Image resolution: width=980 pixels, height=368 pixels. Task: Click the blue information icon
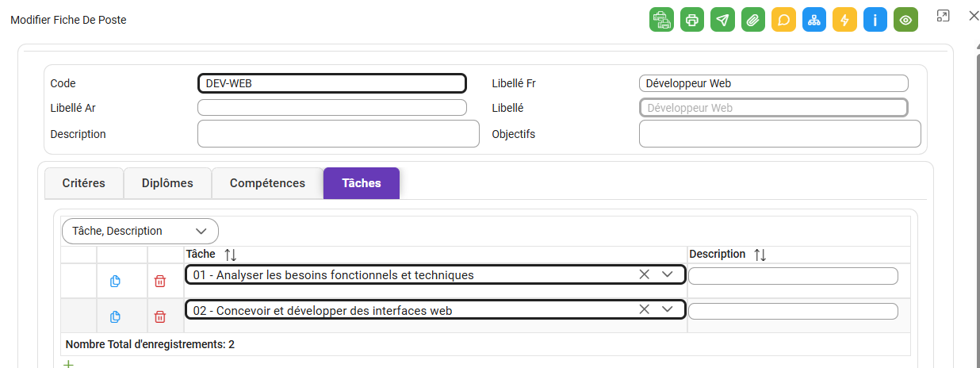coord(875,20)
